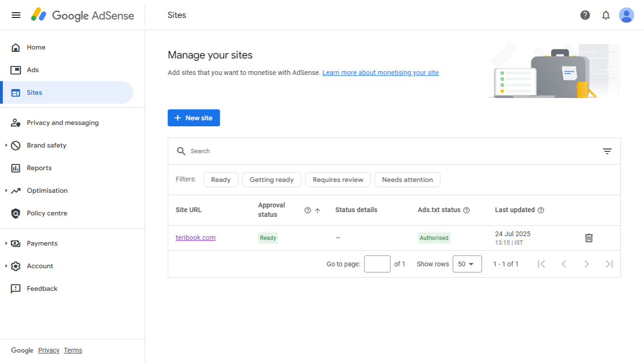Go to the last page of results
The image size is (644, 362).
[x=609, y=264]
